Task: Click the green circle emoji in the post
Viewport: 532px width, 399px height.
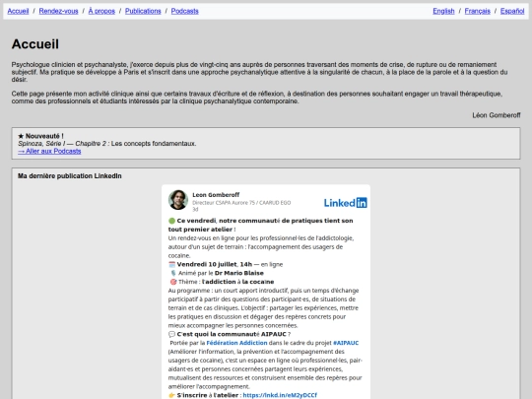Action: (x=172, y=221)
